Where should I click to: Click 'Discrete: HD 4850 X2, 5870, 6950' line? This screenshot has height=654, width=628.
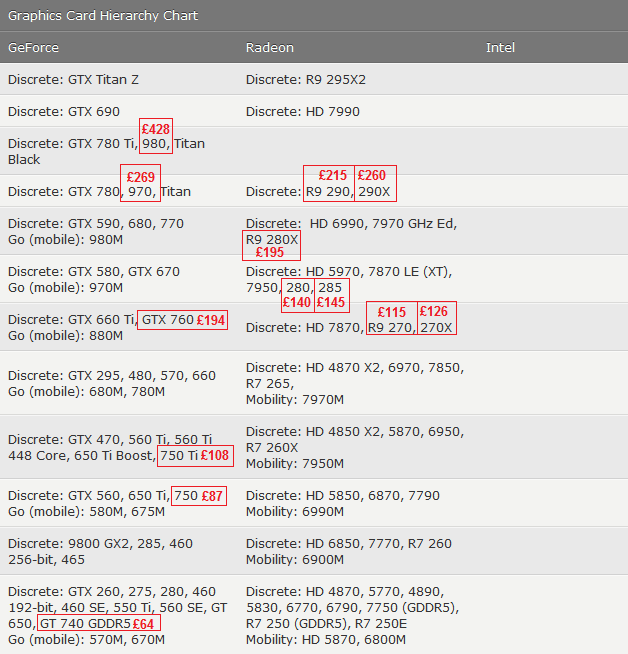(x=355, y=431)
